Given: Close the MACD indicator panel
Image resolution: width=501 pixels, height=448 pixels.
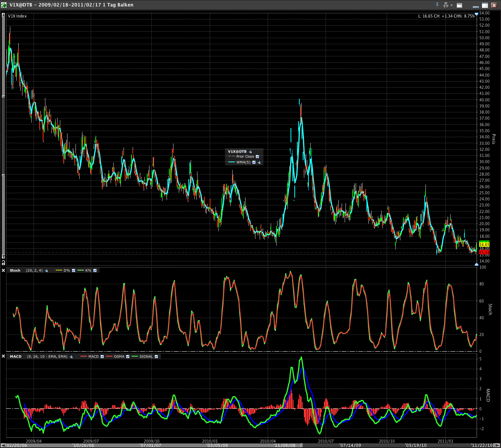Looking at the screenshot, I should pos(3,357).
